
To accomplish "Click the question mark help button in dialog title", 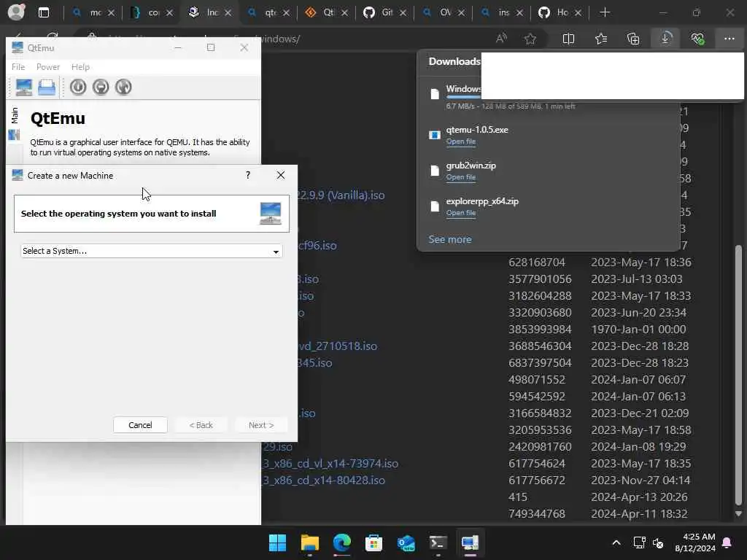I will (x=248, y=175).
